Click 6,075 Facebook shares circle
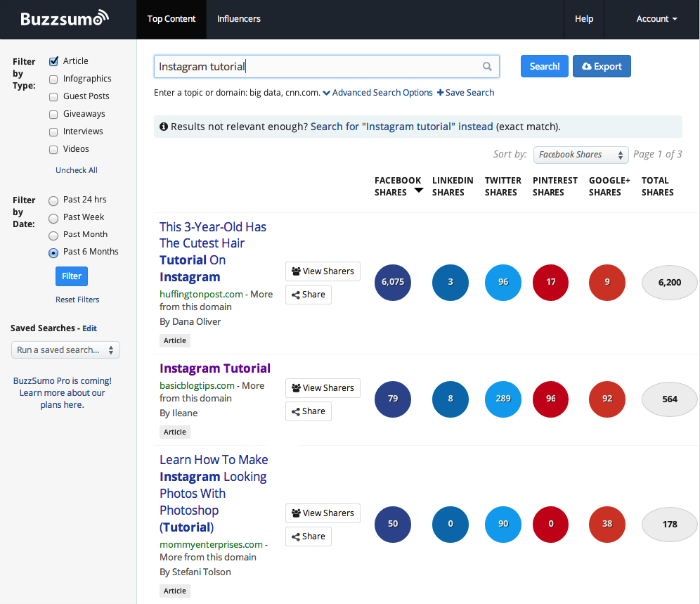700x604 pixels. pyautogui.click(x=392, y=282)
